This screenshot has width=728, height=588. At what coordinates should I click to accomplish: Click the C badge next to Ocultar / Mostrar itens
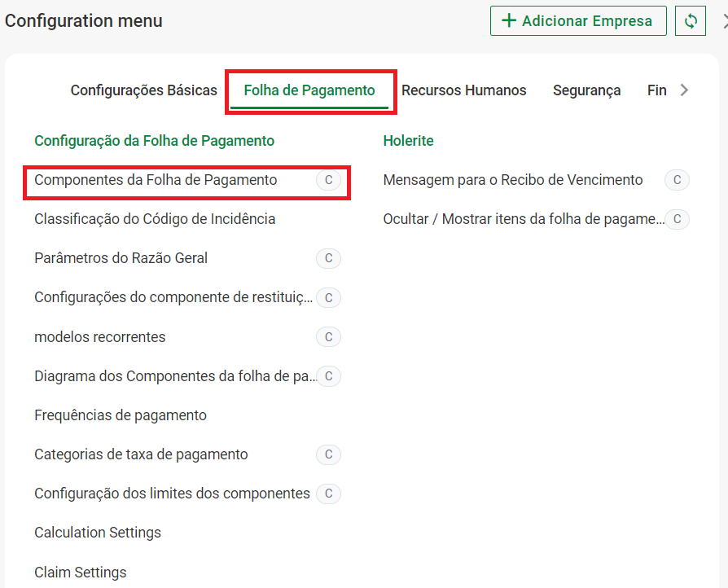pyautogui.click(x=677, y=220)
